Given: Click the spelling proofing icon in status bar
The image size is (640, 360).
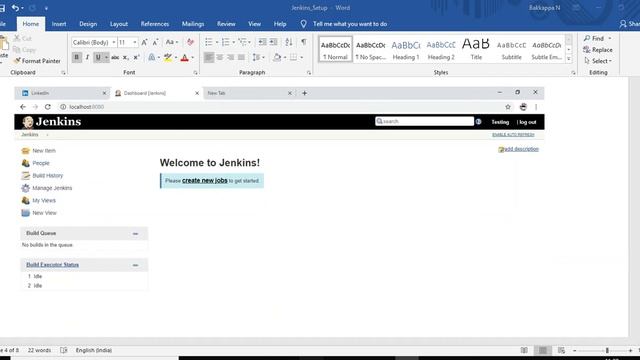Looking at the screenshot, I should point(64,350).
